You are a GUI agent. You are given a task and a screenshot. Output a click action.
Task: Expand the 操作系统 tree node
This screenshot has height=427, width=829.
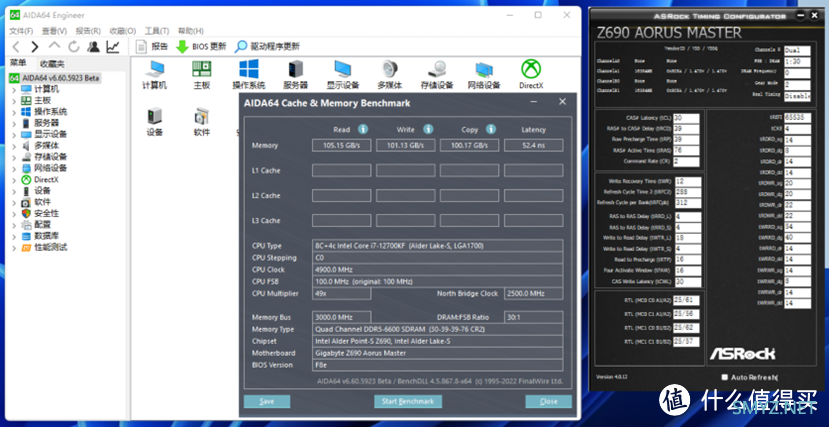pos(14,112)
